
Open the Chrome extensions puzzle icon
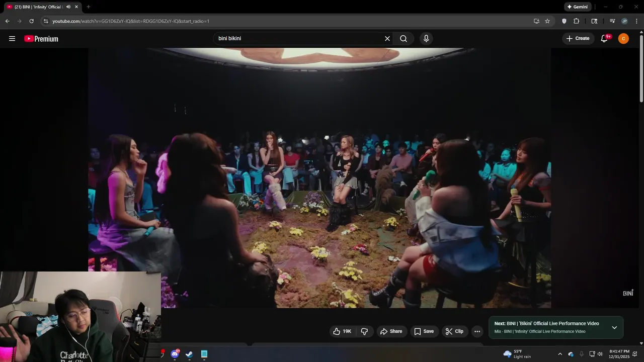[577, 21]
